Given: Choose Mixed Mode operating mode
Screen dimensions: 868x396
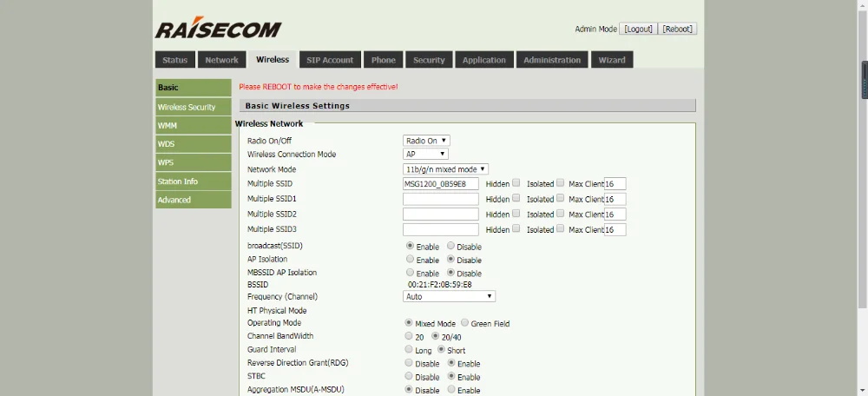Looking at the screenshot, I should coord(409,322).
